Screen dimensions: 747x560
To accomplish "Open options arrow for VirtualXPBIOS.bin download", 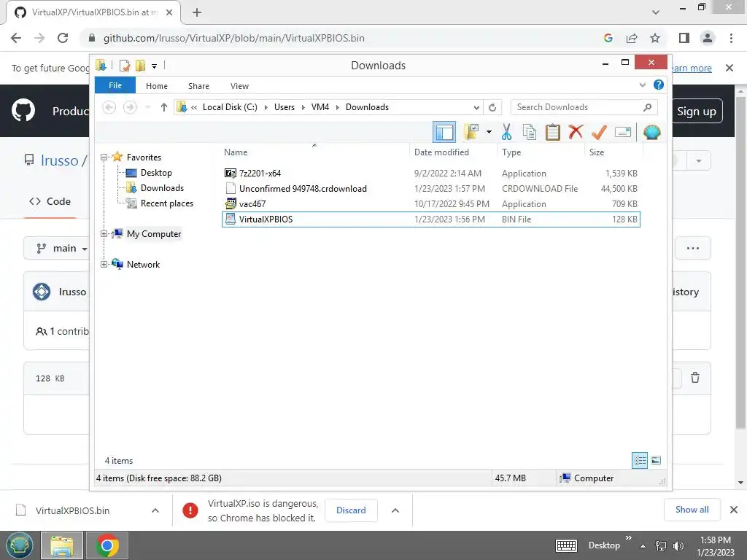I will [x=155, y=510].
